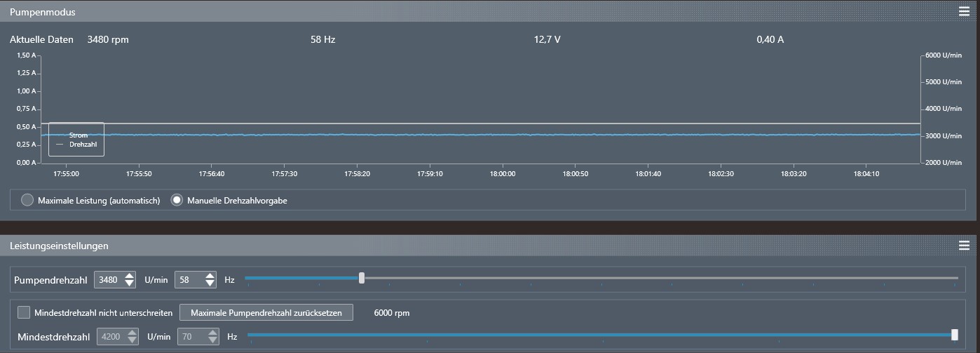This screenshot has width=980, height=353.
Task: Click the Strom/Drehzahl chart legend box
Action: [76, 139]
